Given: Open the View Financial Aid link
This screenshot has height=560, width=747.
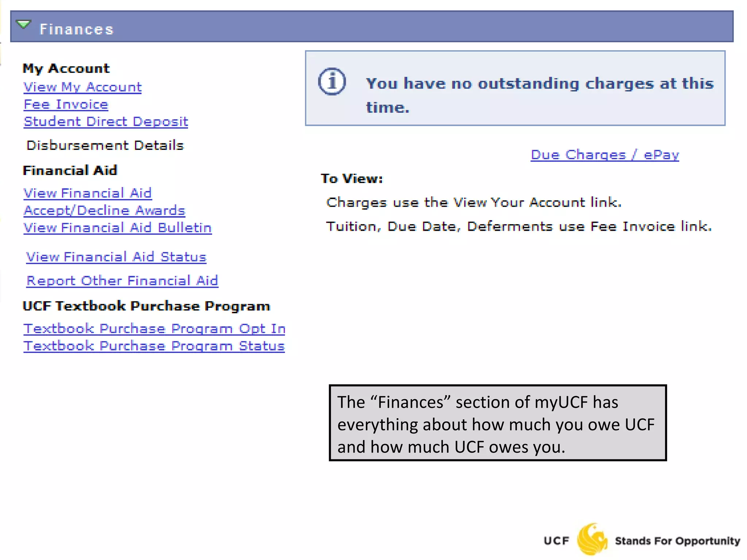Looking at the screenshot, I should click(x=88, y=193).
